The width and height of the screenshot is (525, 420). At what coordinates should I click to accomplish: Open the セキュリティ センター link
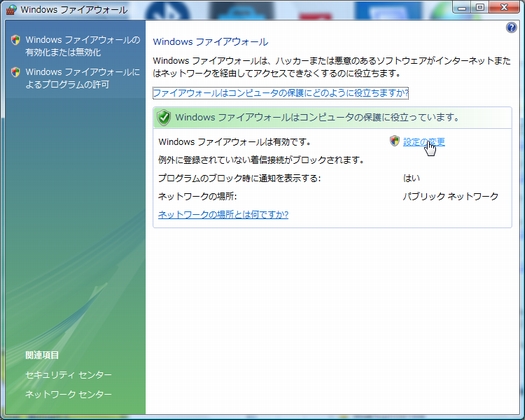[x=68, y=375]
